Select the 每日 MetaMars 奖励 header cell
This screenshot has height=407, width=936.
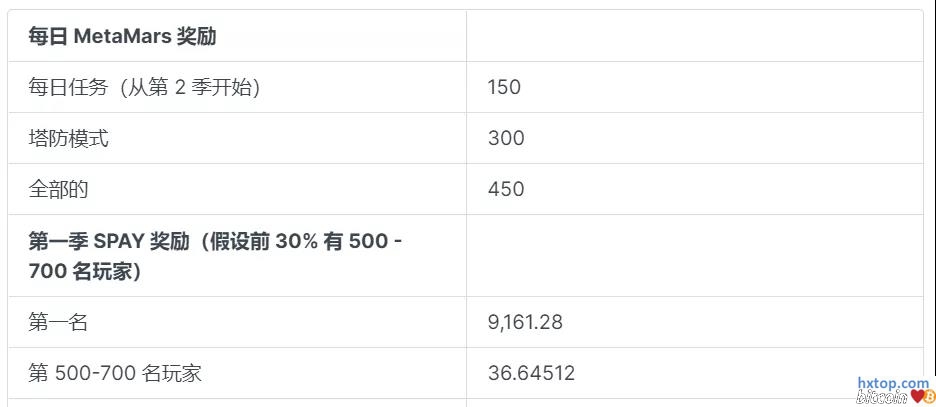click(123, 37)
